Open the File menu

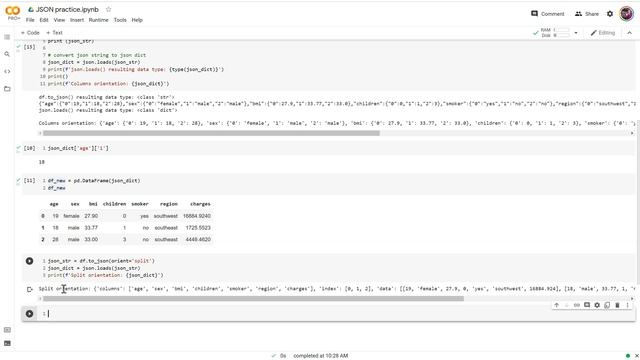pyautogui.click(x=30, y=20)
